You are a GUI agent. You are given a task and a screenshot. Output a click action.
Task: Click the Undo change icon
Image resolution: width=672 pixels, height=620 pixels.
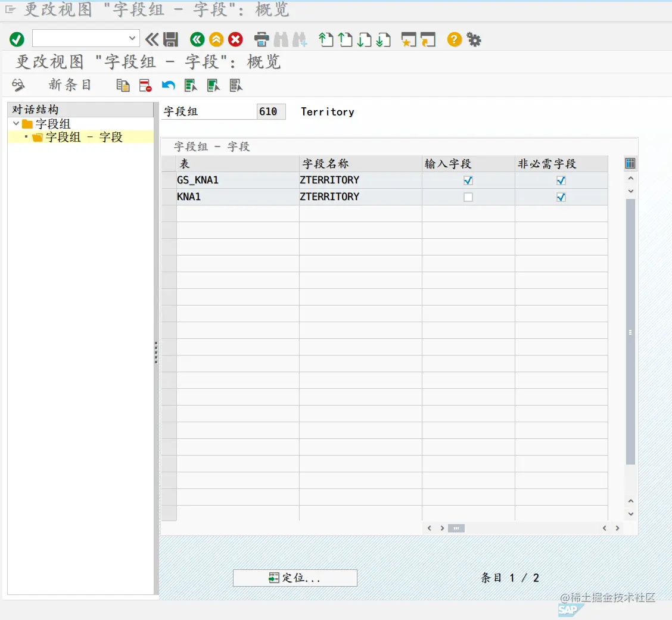point(169,85)
